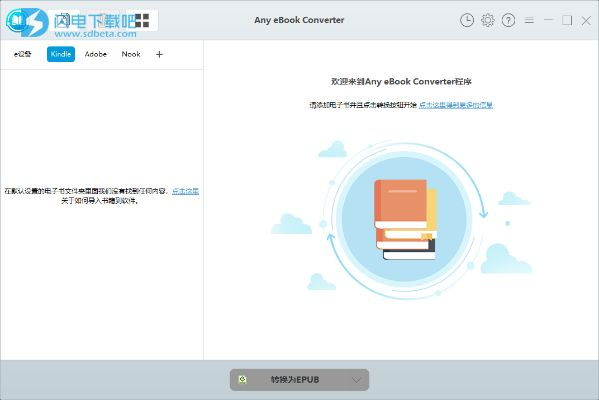599x400 pixels.
Task: Open the link for more information under welcome text
Action: click(456, 105)
